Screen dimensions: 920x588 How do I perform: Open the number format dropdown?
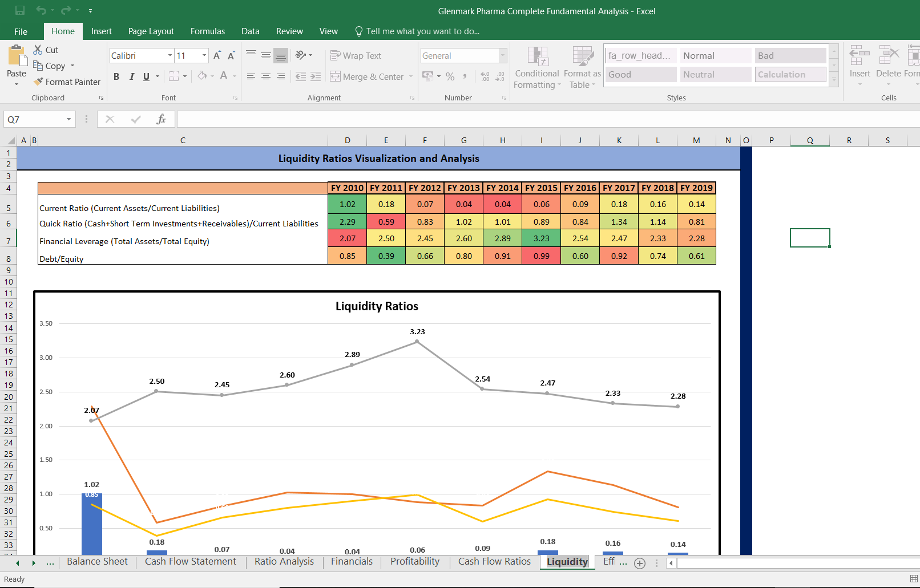(x=503, y=55)
